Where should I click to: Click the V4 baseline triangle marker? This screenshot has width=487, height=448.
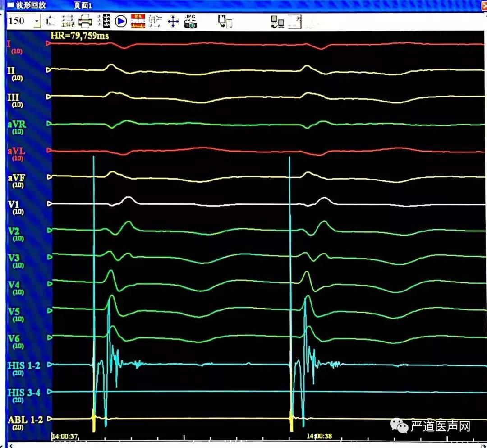50,284
